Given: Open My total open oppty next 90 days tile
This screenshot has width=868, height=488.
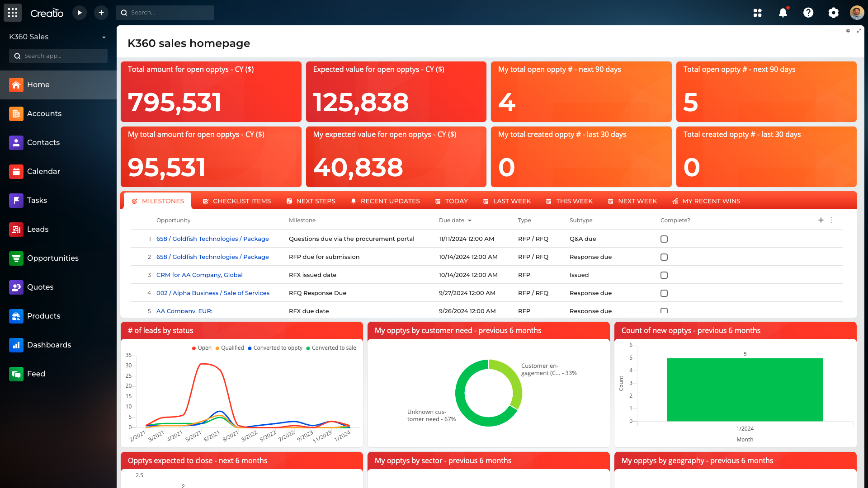Looking at the screenshot, I should [x=581, y=92].
